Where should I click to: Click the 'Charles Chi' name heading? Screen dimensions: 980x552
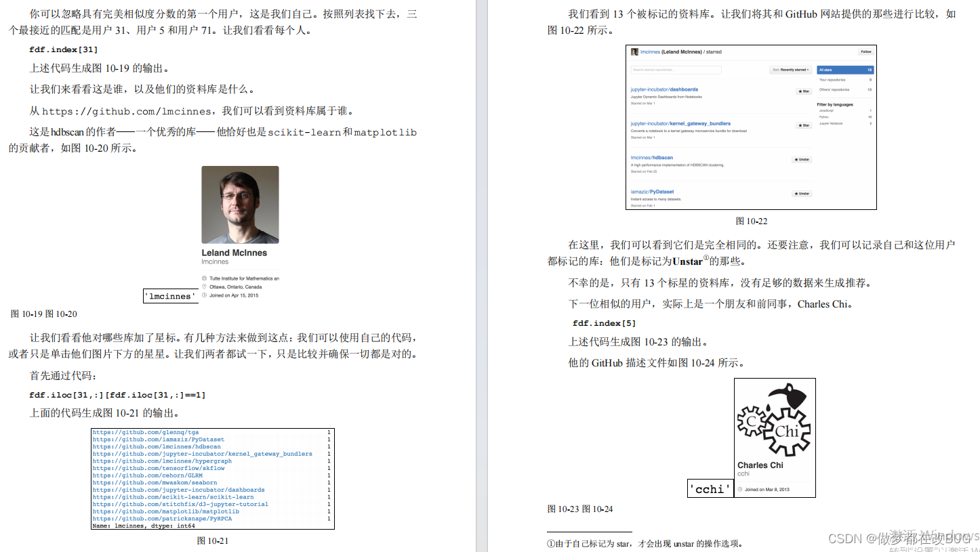[x=760, y=465]
